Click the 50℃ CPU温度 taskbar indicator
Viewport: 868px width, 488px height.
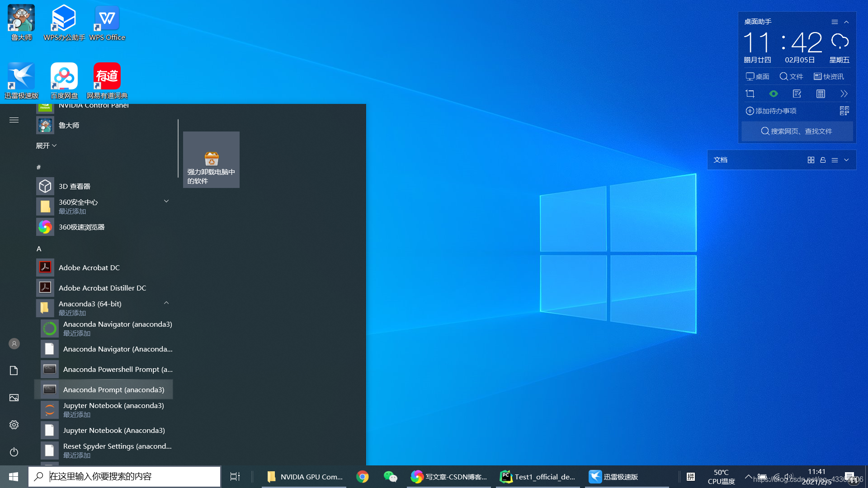click(721, 477)
